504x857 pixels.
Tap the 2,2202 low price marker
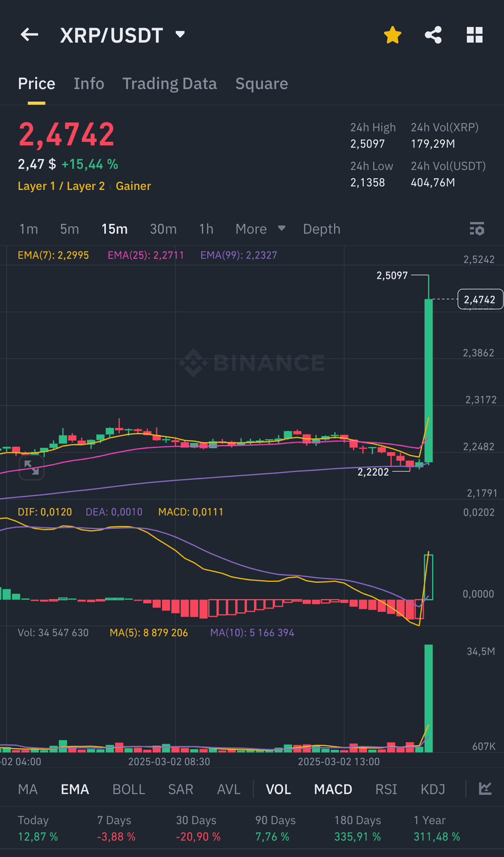point(373,472)
